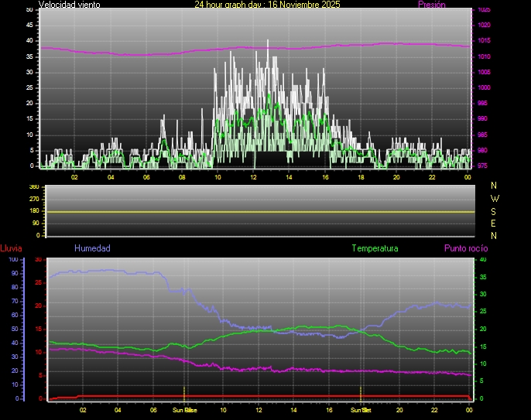Select the E compass direction label
Viewport: 531px width, 420px height.
[x=495, y=223]
